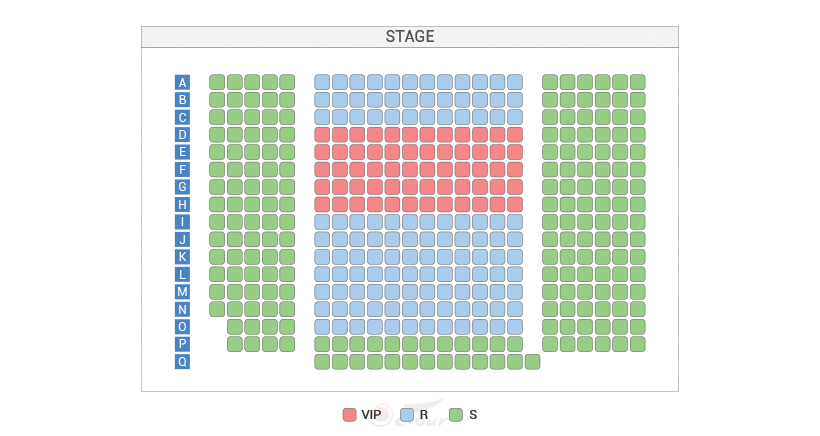Select the last green seat in row Q
Image resolution: width=820 pixels, height=436 pixels.
(532, 362)
